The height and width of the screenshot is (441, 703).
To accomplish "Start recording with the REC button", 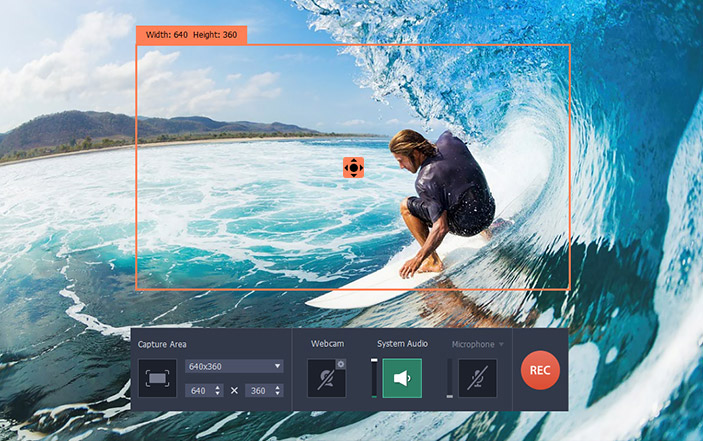I will (x=540, y=370).
